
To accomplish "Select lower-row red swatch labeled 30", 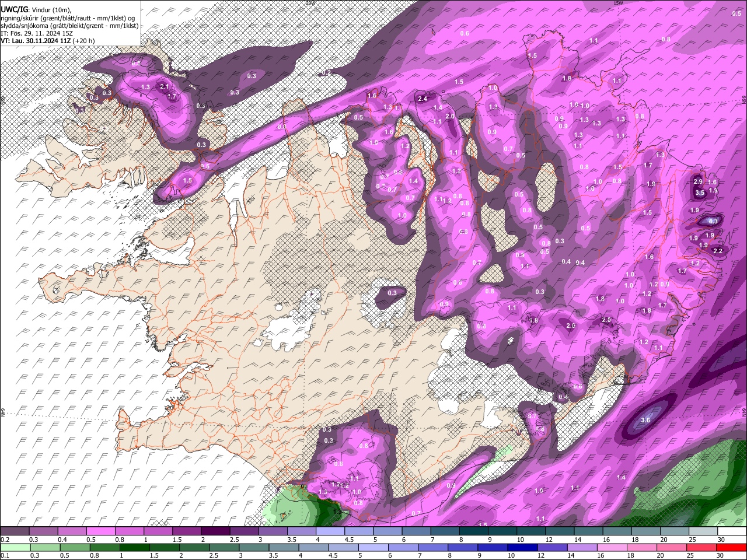I will [x=732, y=547].
